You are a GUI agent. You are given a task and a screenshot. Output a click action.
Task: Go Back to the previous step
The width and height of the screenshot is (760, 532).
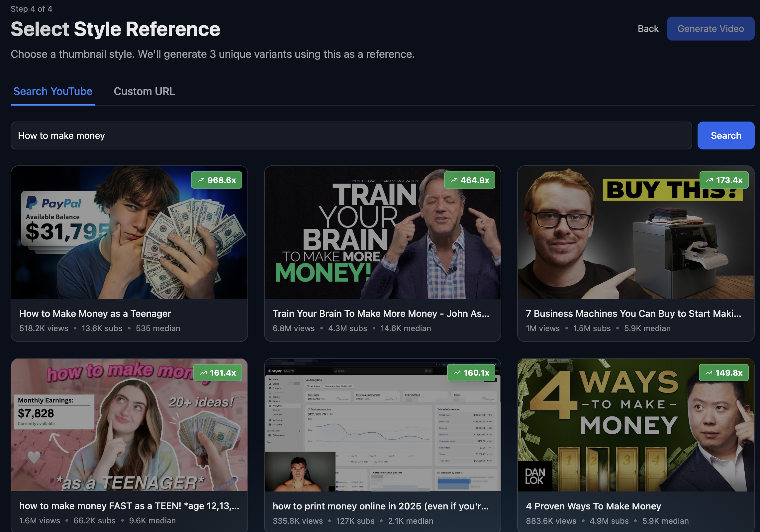648,29
